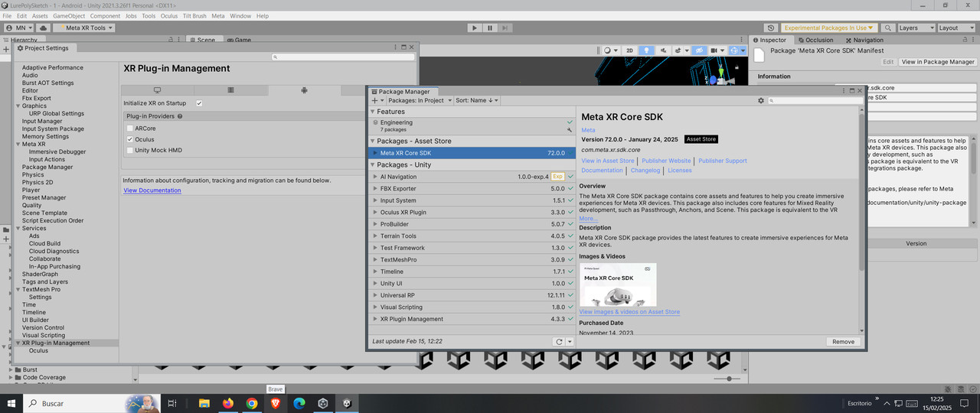Open Sort: Name dropdown
Viewport: 980px width, 413px height.
tap(476, 100)
